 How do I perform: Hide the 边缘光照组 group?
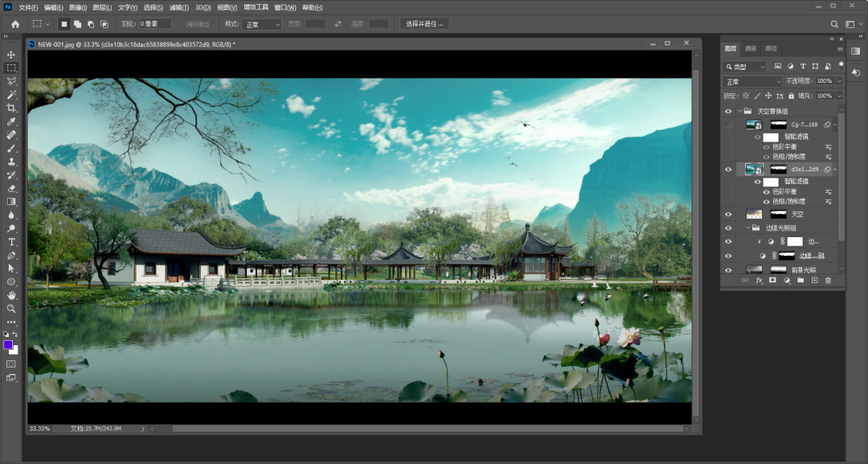(728, 228)
